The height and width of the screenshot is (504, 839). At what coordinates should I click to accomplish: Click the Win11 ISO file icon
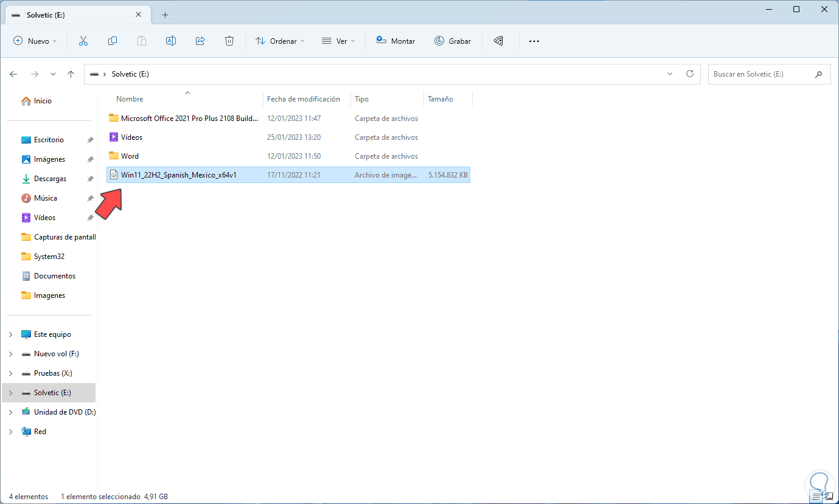tap(113, 175)
